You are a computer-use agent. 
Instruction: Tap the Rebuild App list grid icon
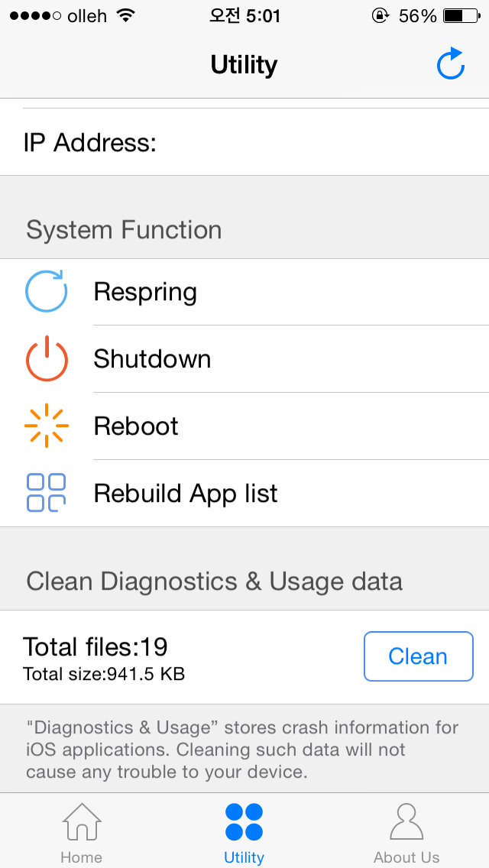[x=47, y=493]
